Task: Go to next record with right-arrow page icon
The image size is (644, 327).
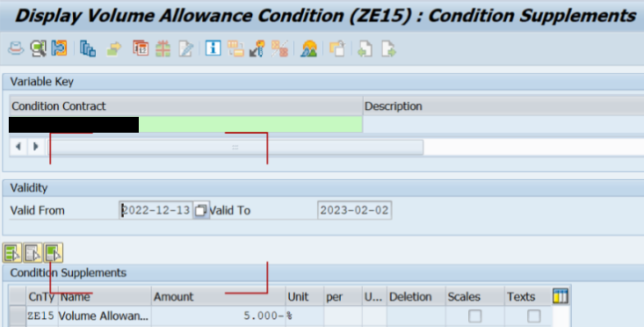Action: click(x=388, y=48)
